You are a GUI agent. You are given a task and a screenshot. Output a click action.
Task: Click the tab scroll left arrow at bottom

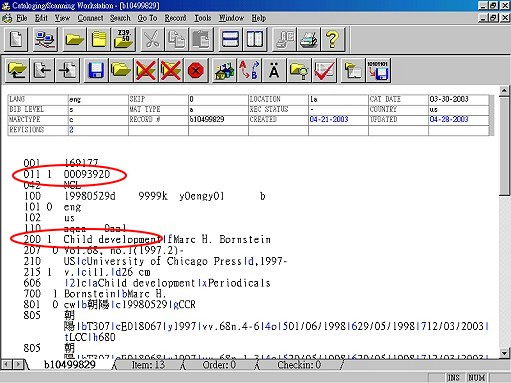6,364
